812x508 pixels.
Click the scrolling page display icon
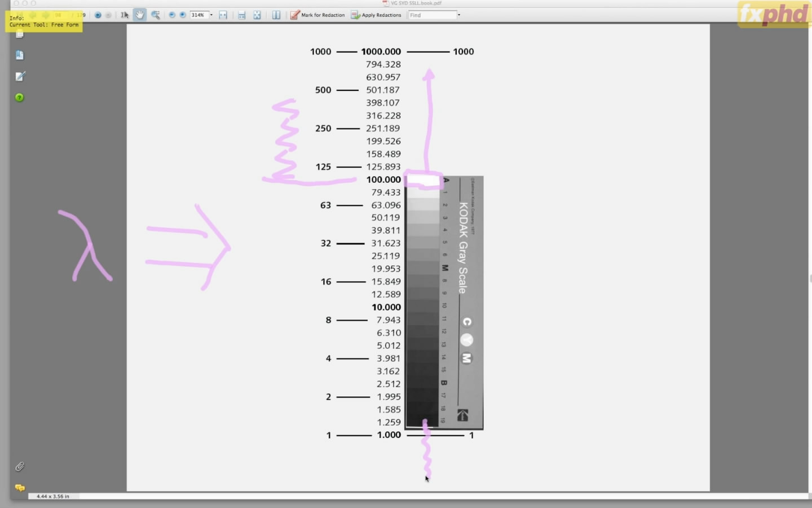click(241, 15)
